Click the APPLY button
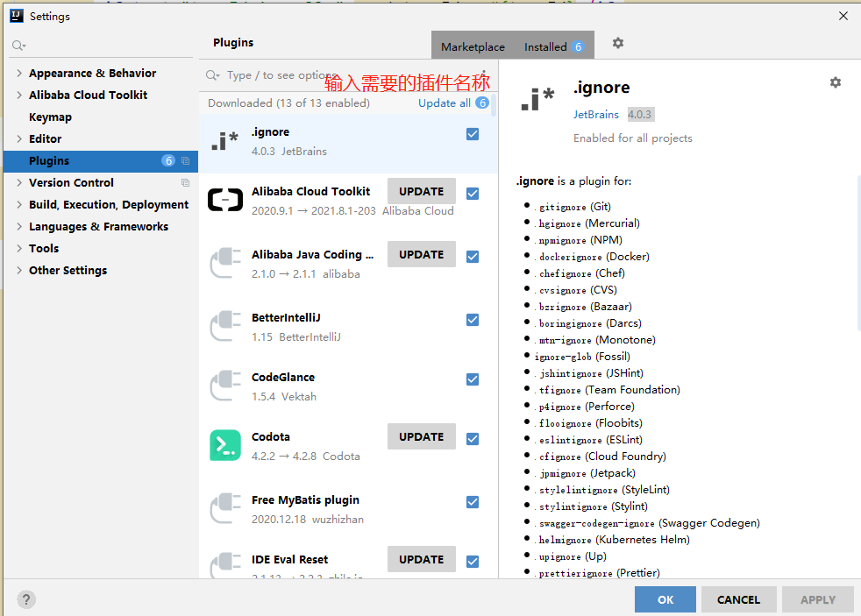This screenshot has height=616, width=861. (x=818, y=599)
